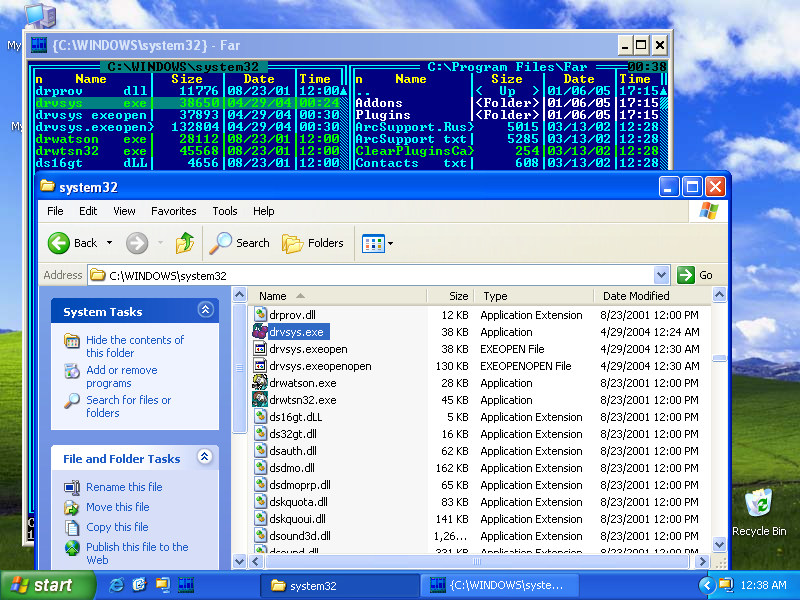Select the drvsys.exe file icon
Viewport: 800px width, 600px height.
[260, 332]
